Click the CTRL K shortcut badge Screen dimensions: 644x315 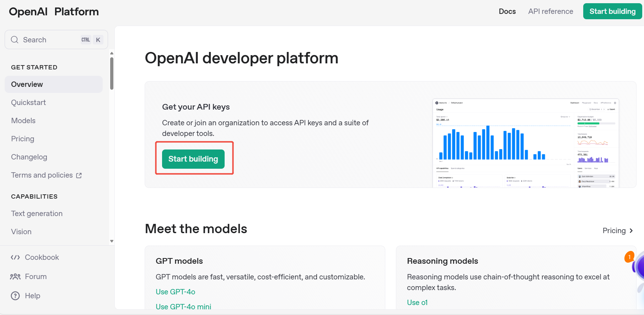[91, 40]
